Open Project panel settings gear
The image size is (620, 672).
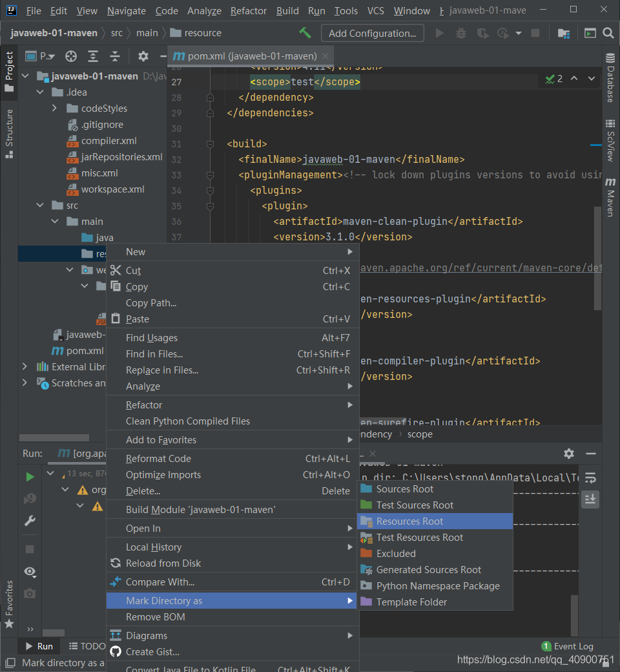[143, 56]
